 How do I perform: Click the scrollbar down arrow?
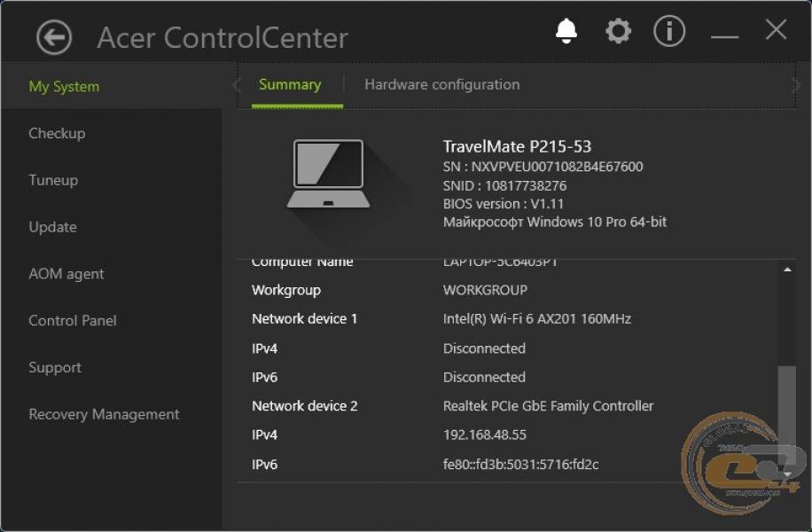point(787,474)
